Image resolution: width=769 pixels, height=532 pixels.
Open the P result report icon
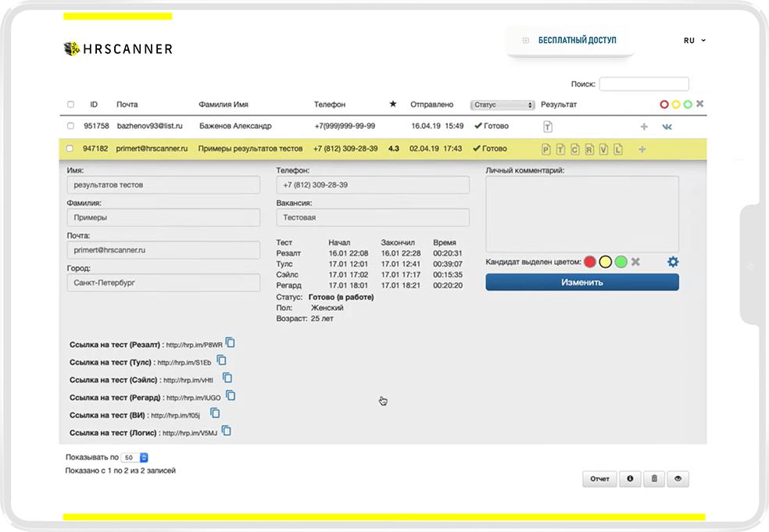pyautogui.click(x=547, y=149)
